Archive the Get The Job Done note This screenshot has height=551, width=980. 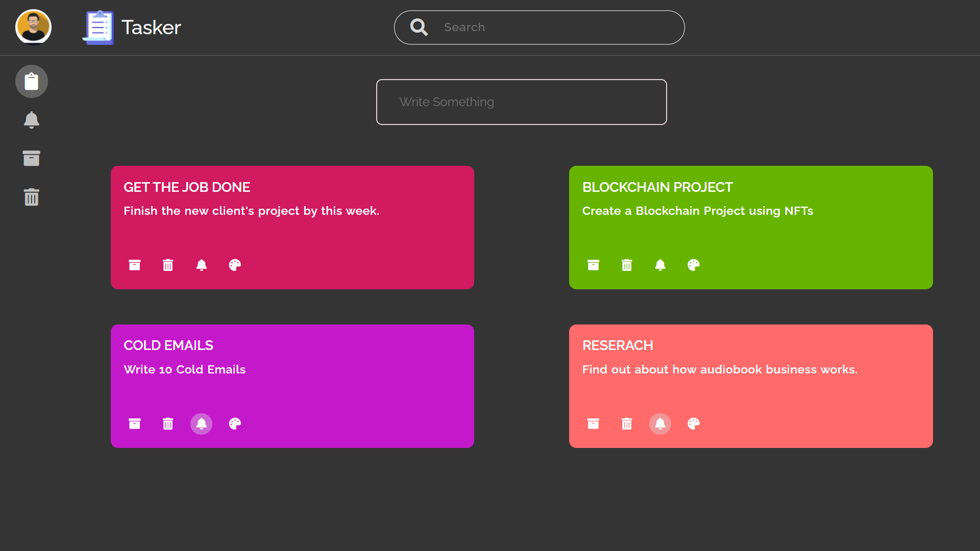(x=135, y=265)
